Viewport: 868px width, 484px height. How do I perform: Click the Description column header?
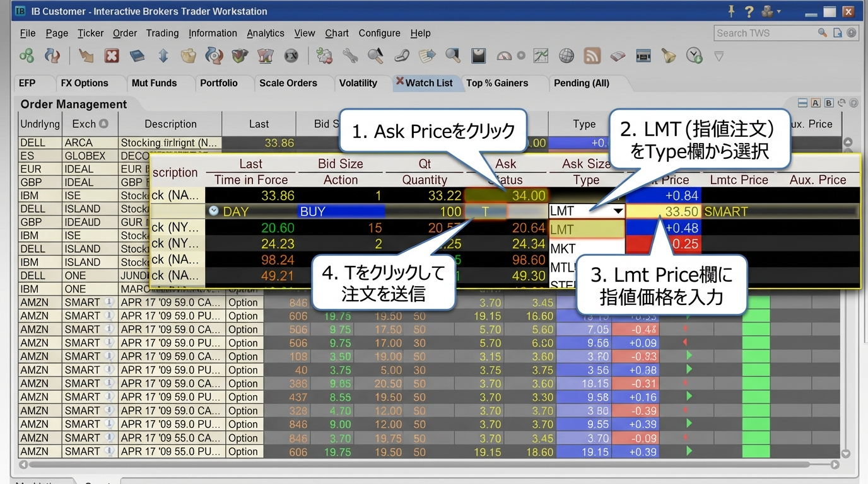(170, 124)
